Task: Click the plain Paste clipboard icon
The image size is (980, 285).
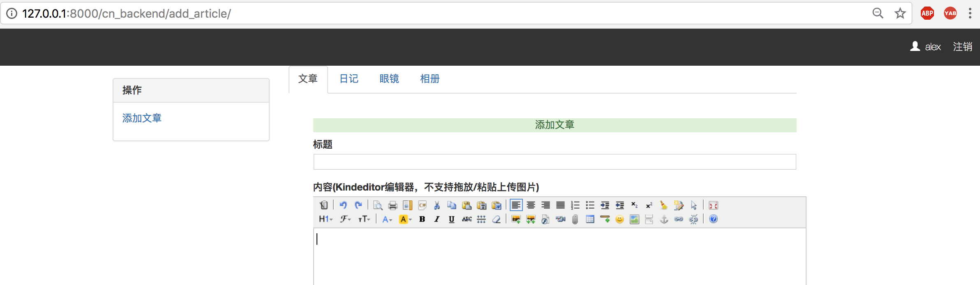Action: point(467,205)
